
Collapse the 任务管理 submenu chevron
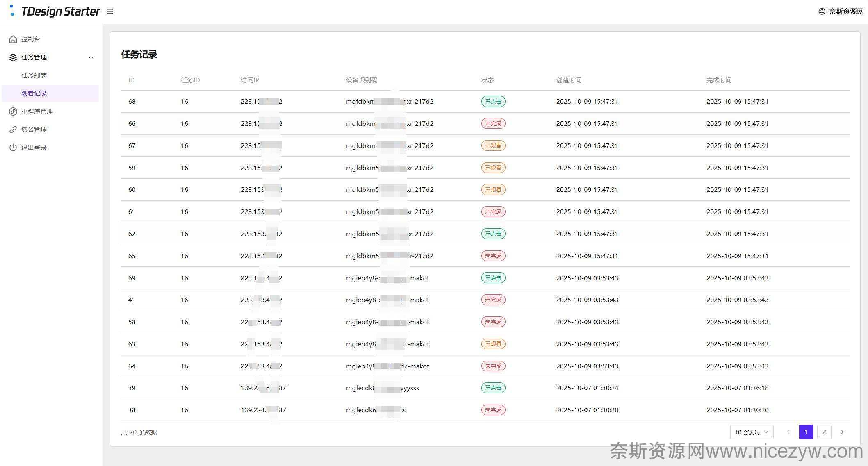click(x=91, y=57)
